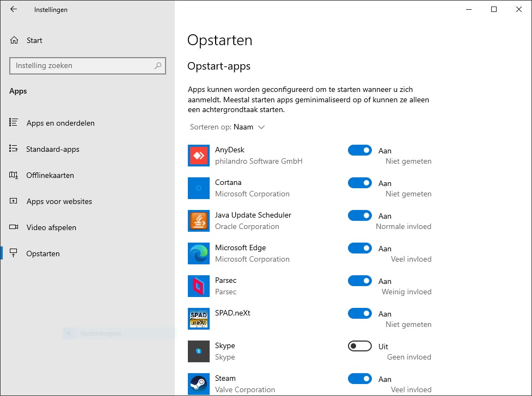
Task: Switch off Microsoft Edge startup toggle
Action: click(359, 249)
